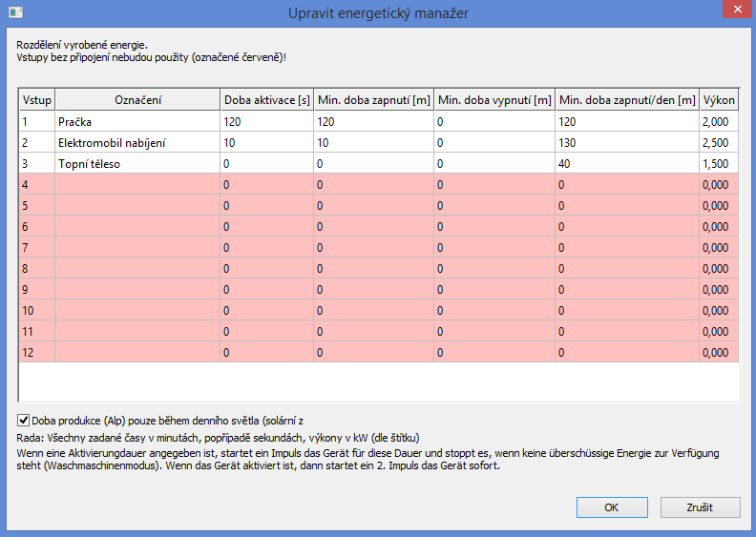Click the application icon in title bar

pyautogui.click(x=13, y=12)
